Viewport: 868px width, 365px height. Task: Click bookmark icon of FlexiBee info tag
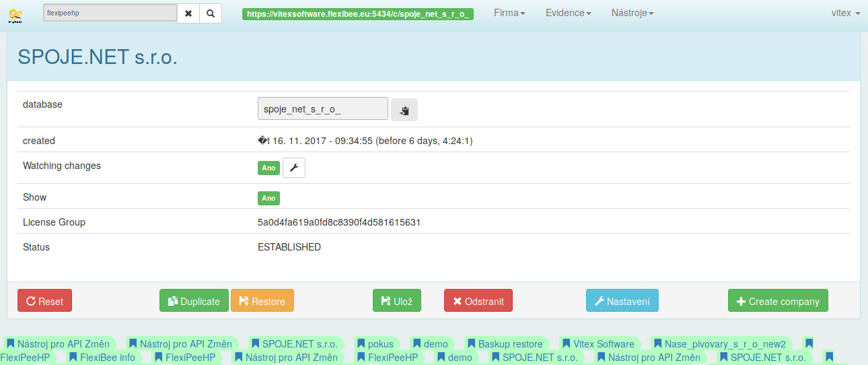pyautogui.click(x=73, y=357)
